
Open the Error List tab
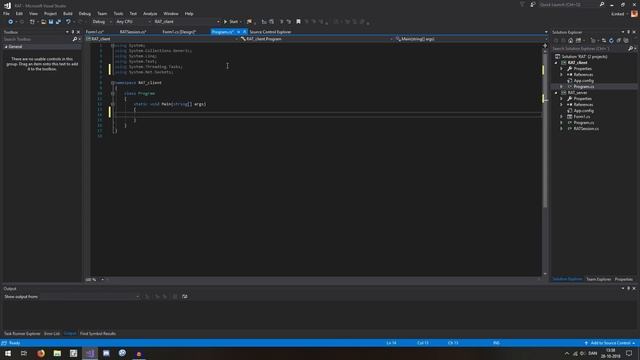coord(52,333)
